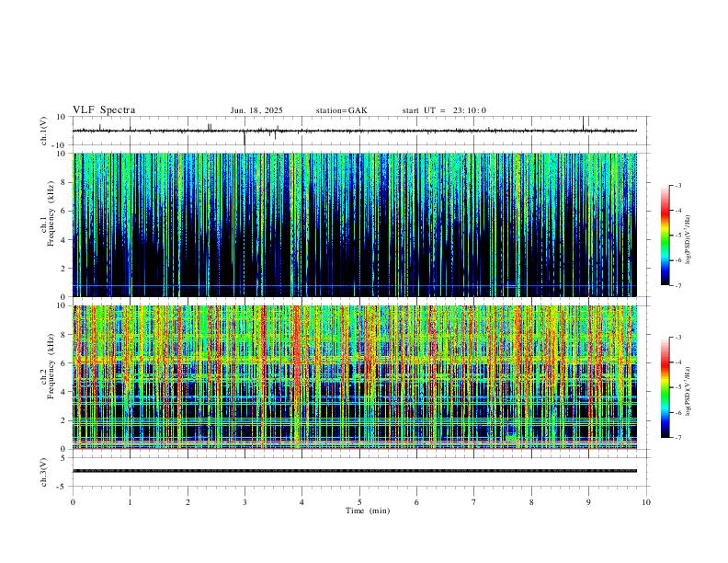Click time axis tick label '10'
The height and width of the screenshot is (563, 728).
click(646, 502)
